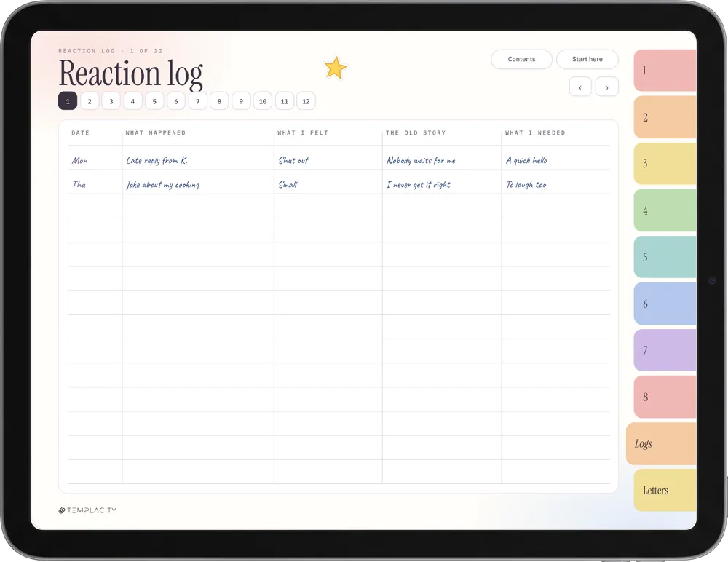The height and width of the screenshot is (562, 728).
Task: Switch to the Letters side tab
Action: 665,491
